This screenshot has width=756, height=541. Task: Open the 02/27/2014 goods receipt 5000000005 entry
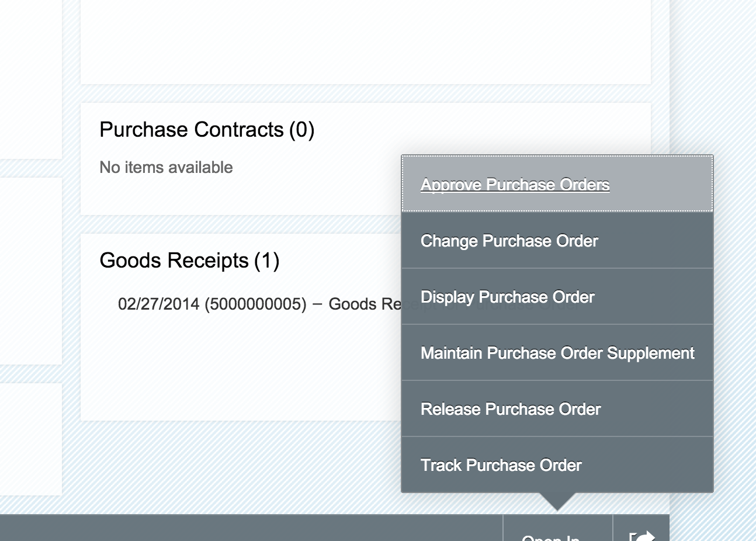[257, 304]
